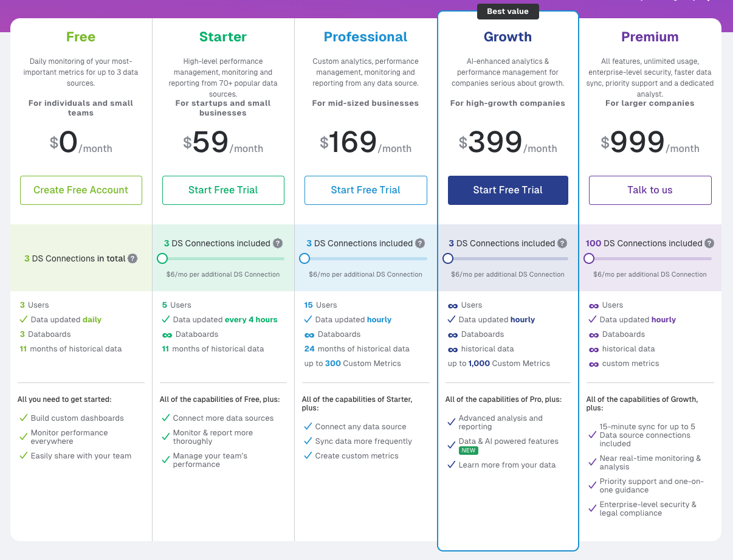The height and width of the screenshot is (560, 733).
Task: Click the Premium plan heading
Action: coord(650,37)
